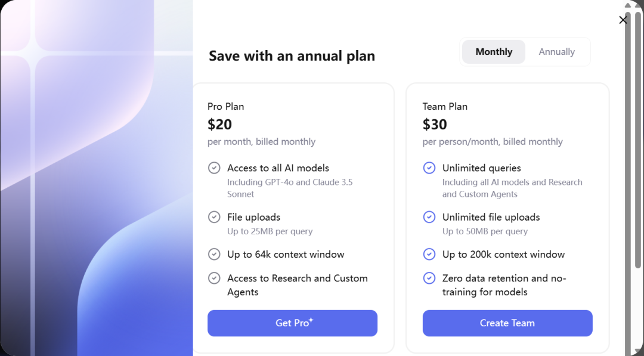The image size is (644, 356).
Task: Click checkmark beside Access to Research and Custom Agents
Action: (214, 278)
